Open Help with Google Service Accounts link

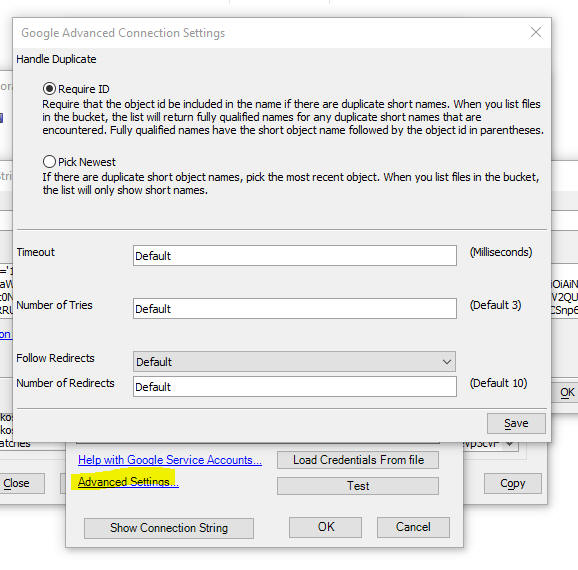point(170,460)
